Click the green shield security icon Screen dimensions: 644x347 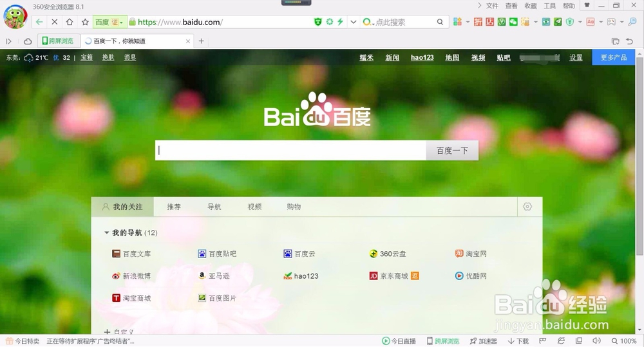point(318,22)
